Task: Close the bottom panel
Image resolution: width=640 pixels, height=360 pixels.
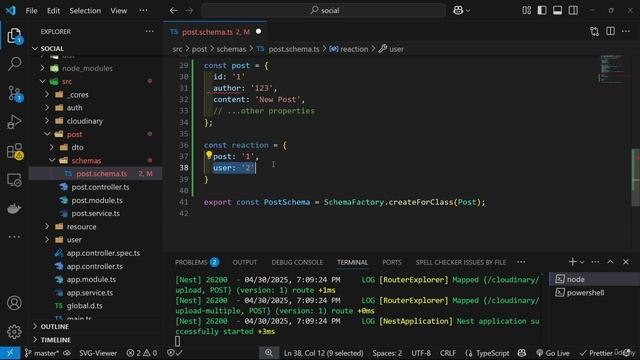Action: (x=626, y=262)
